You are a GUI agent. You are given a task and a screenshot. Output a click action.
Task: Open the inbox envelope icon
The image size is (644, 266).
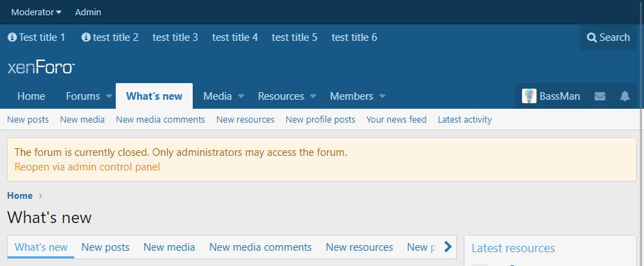click(600, 96)
